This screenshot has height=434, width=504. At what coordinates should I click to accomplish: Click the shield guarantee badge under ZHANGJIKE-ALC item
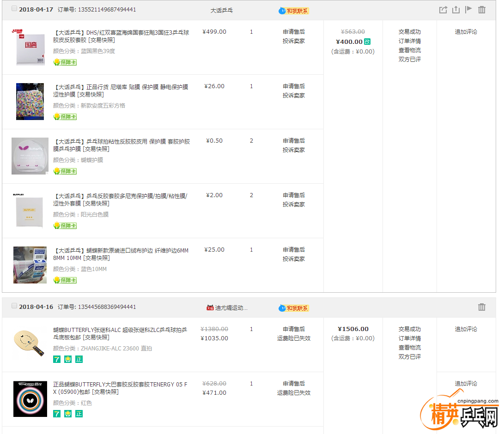pos(68,359)
